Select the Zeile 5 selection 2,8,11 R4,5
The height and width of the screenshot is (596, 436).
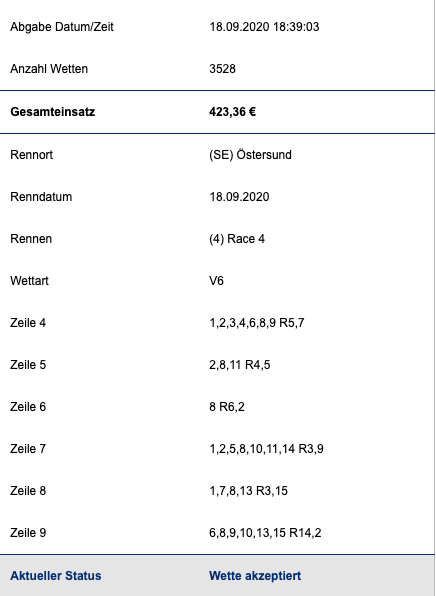pos(240,365)
